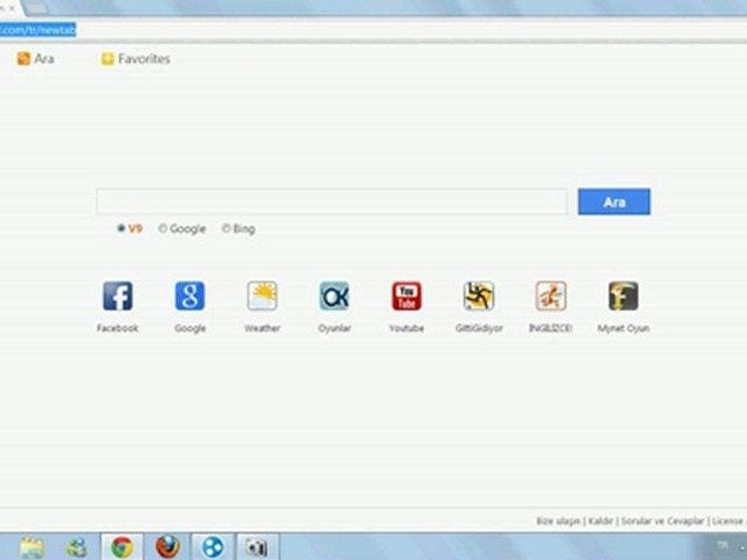Switch to Chrome in the taskbar
Image resolution: width=747 pixels, height=560 pixels.
(122, 547)
